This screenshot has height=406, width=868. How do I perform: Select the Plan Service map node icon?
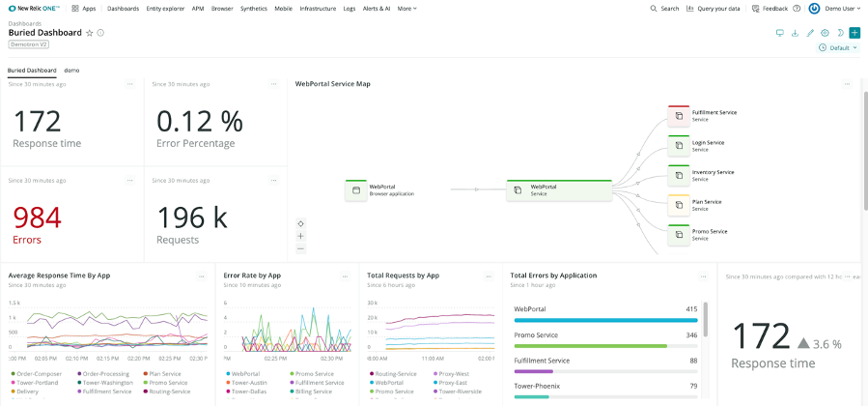coord(678,206)
